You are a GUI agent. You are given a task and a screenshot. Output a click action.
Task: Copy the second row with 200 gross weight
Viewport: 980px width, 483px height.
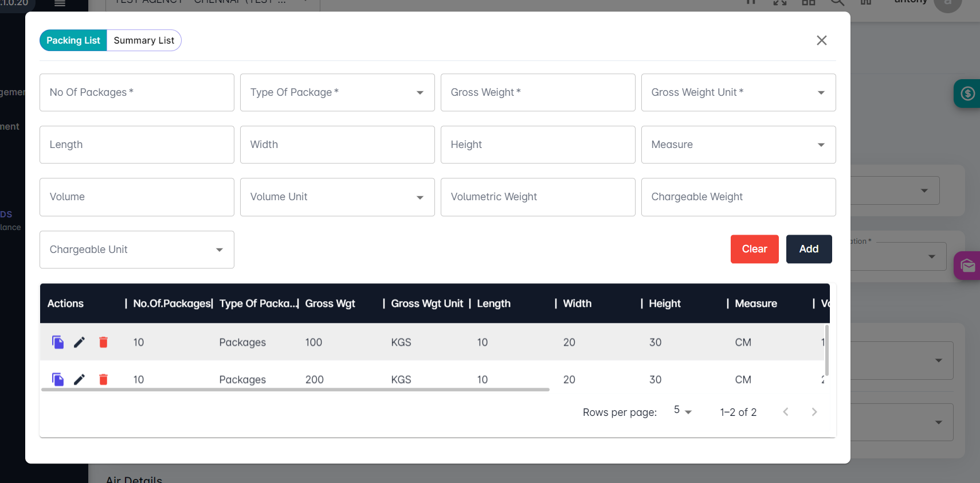pyautogui.click(x=58, y=380)
